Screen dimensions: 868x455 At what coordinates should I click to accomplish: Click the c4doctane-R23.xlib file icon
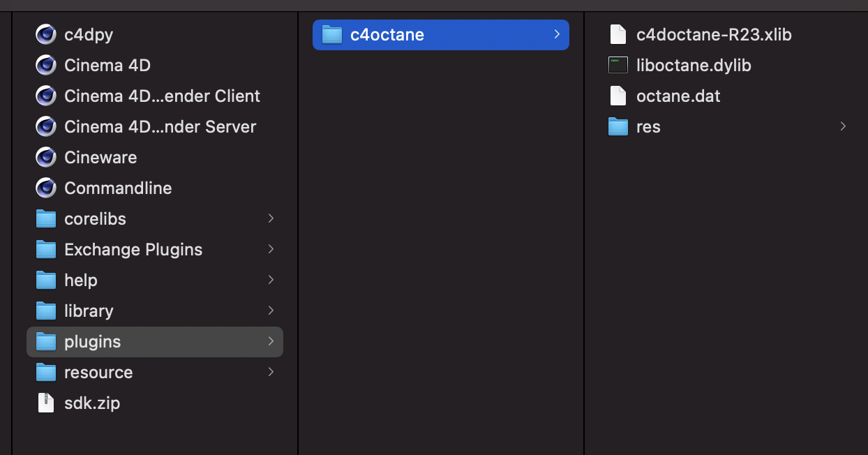pyautogui.click(x=618, y=34)
